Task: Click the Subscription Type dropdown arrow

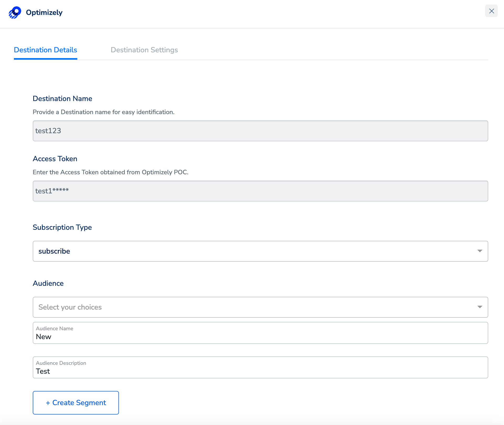Action: pyautogui.click(x=480, y=251)
